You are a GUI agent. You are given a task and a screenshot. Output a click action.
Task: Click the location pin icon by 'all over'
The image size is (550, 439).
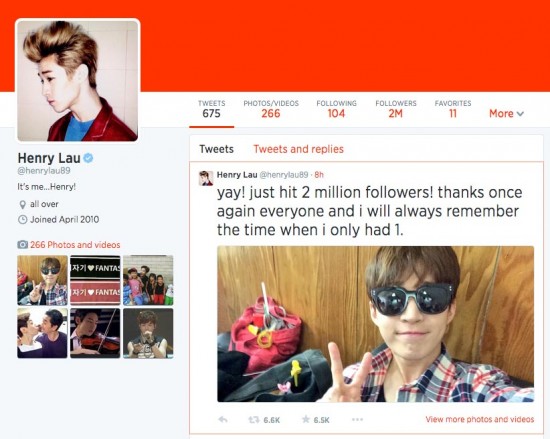click(22, 204)
